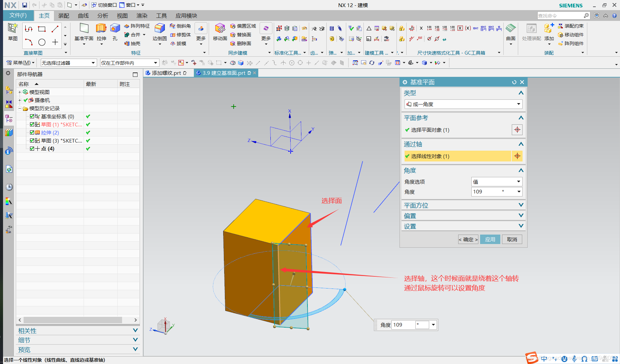Image resolution: width=620 pixels, height=364 pixels.
Task: Toggle checkbox for 草图 (3) feature
Action: [x=32, y=141]
